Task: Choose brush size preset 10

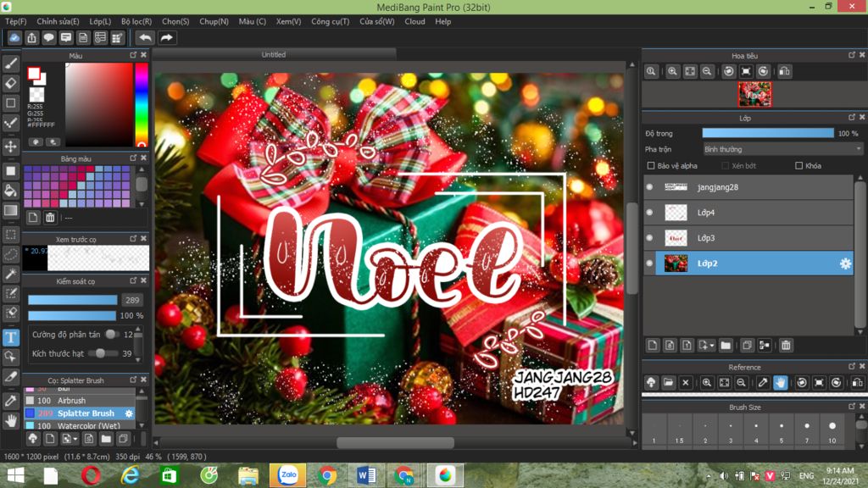Action: 832,430
